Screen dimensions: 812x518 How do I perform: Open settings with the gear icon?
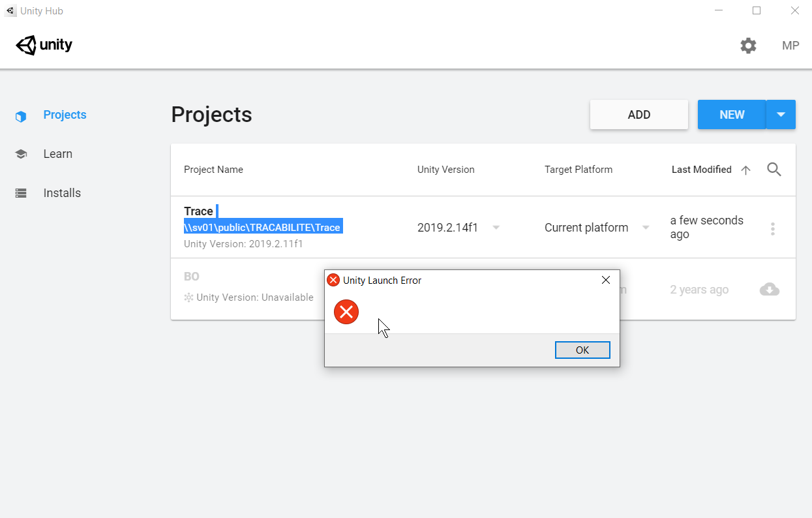pos(748,46)
